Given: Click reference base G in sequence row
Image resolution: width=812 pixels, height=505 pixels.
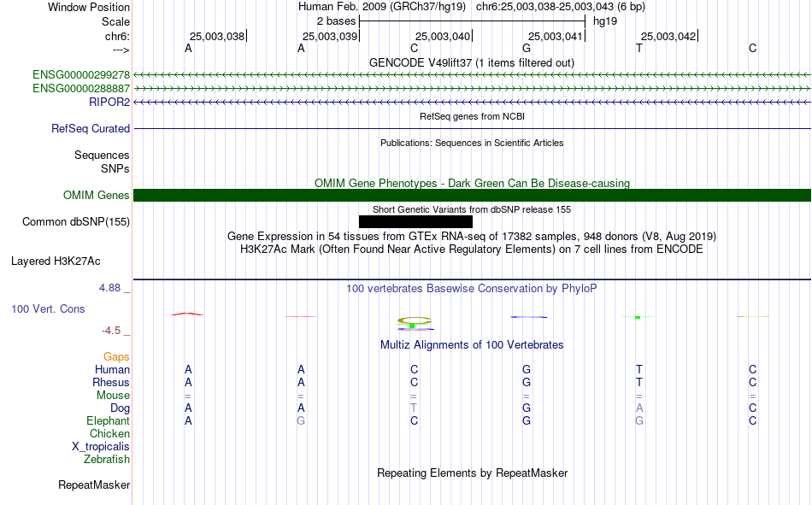Looking at the screenshot, I should click(527, 48).
